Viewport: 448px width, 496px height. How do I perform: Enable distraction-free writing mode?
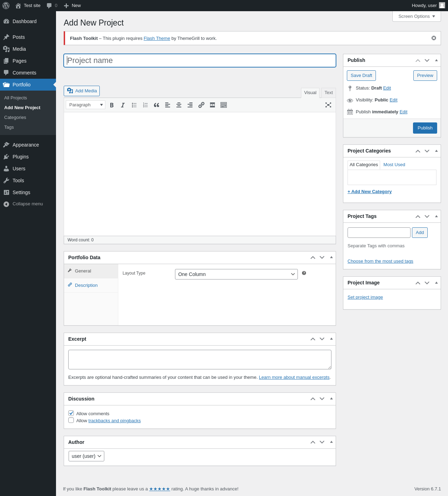[328, 105]
